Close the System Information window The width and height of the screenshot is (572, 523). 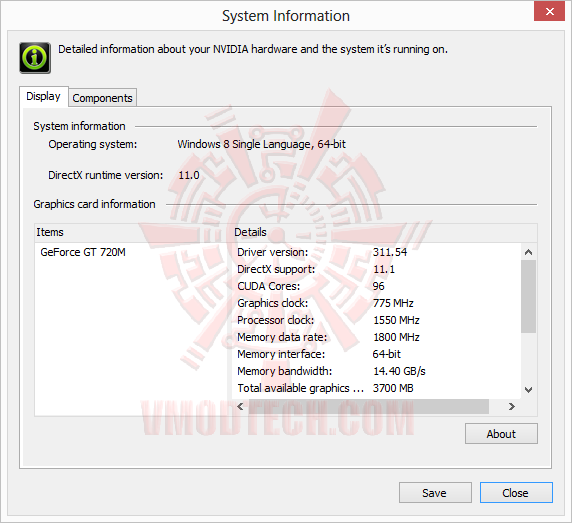pyautogui.click(x=549, y=11)
